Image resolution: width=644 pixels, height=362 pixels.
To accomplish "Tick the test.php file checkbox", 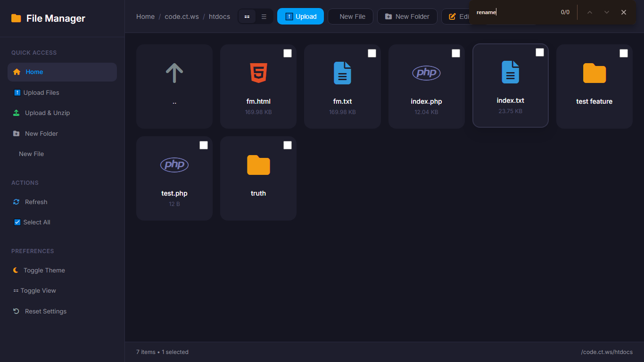I will pos(204,145).
